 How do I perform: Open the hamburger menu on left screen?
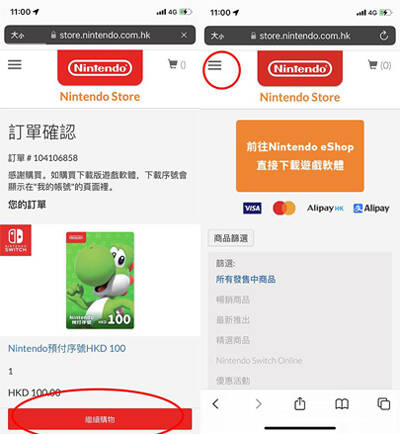point(15,64)
